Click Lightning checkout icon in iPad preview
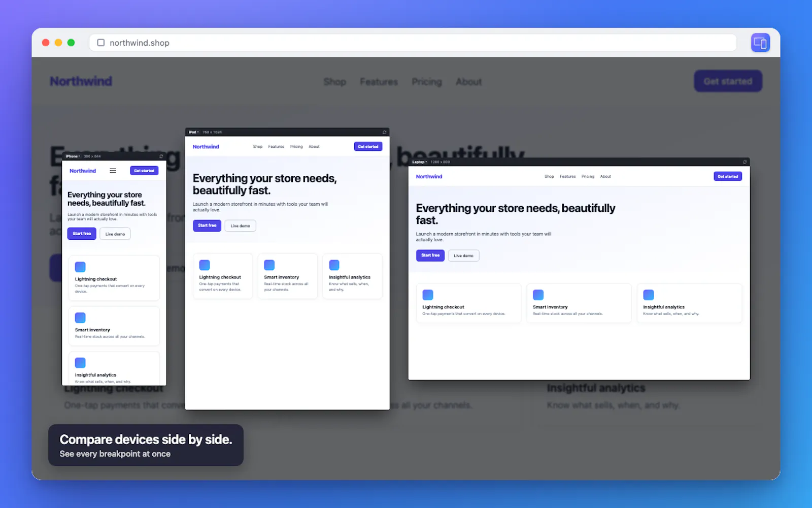812x508 pixels. click(205, 265)
